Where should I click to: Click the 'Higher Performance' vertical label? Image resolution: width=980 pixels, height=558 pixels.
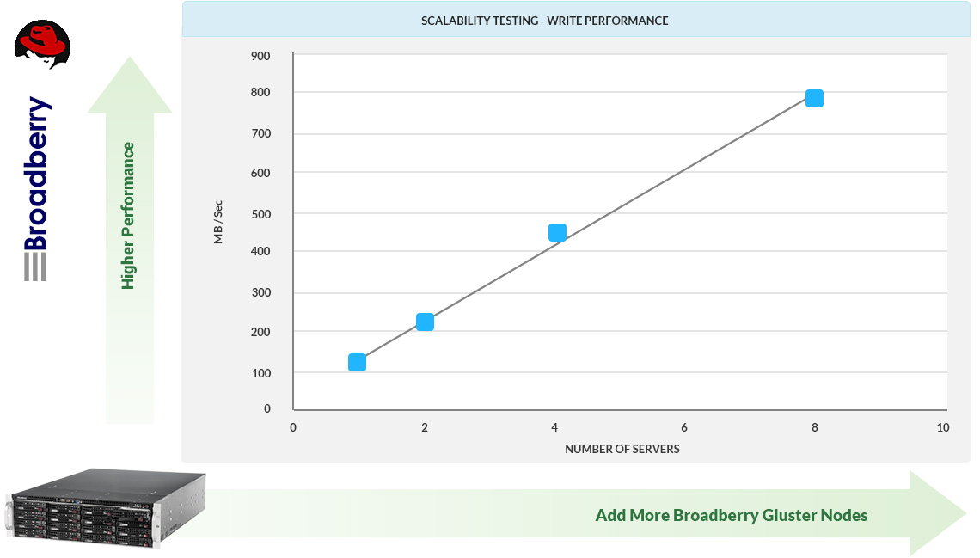coord(129,216)
